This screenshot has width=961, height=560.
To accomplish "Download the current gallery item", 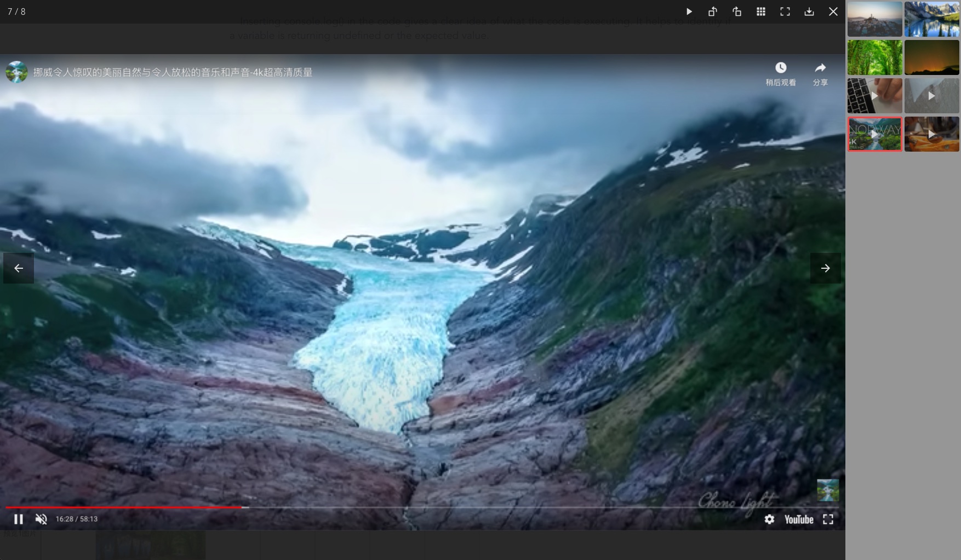I will pyautogui.click(x=809, y=11).
